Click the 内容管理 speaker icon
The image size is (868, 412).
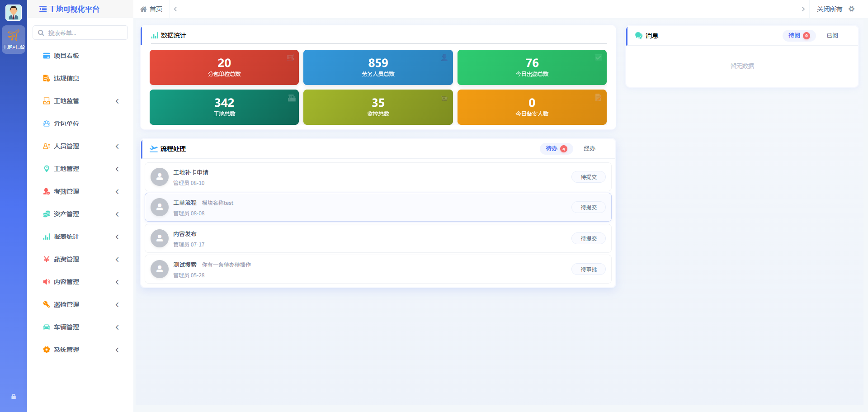[47, 282]
